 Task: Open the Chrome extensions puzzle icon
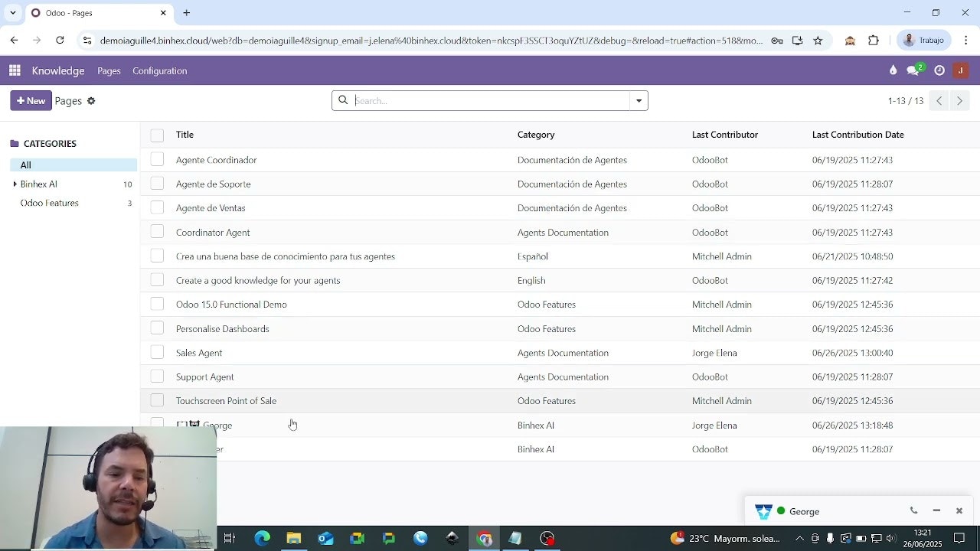coord(874,41)
